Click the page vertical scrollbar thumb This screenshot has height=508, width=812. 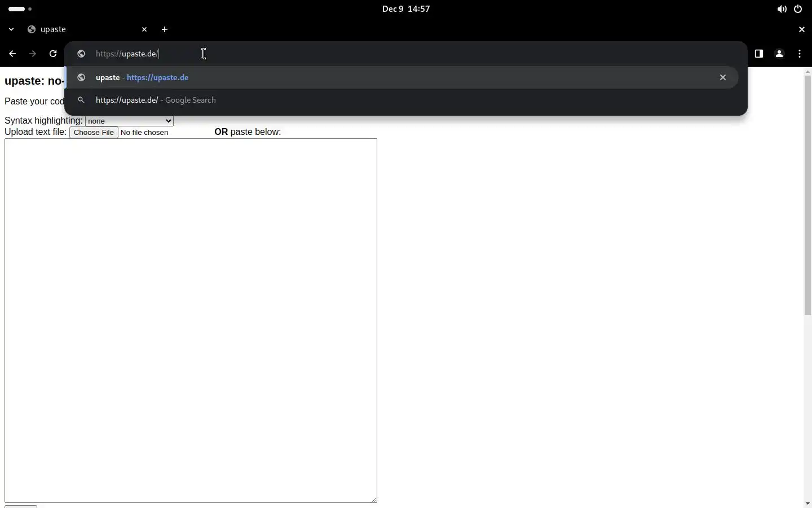tap(807, 195)
